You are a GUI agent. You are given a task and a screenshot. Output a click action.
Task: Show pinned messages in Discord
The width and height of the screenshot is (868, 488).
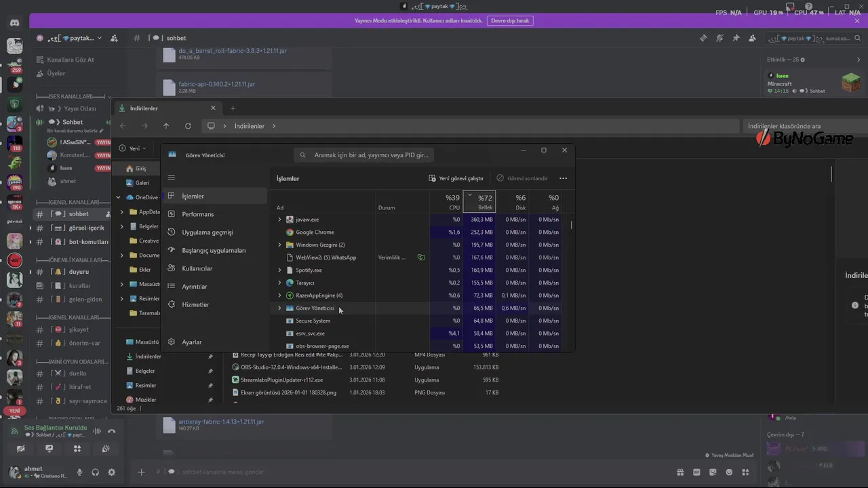[x=736, y=38]
